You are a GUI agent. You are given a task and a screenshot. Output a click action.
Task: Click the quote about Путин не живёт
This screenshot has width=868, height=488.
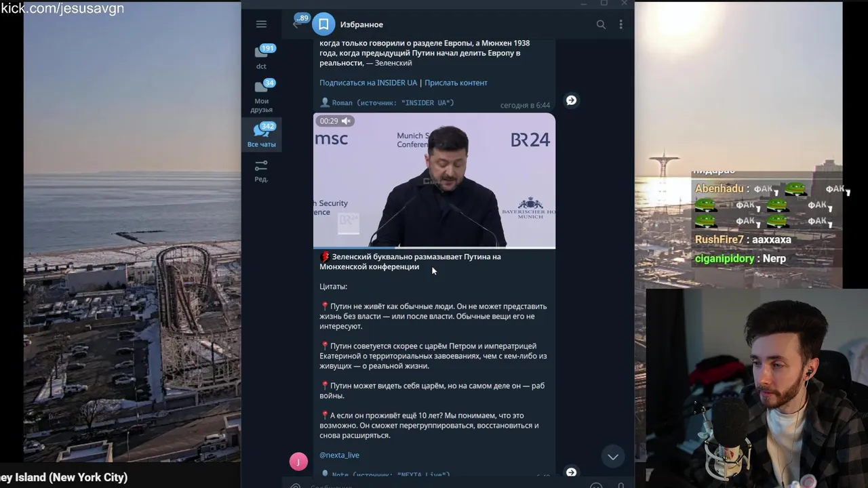pos(433,316)
